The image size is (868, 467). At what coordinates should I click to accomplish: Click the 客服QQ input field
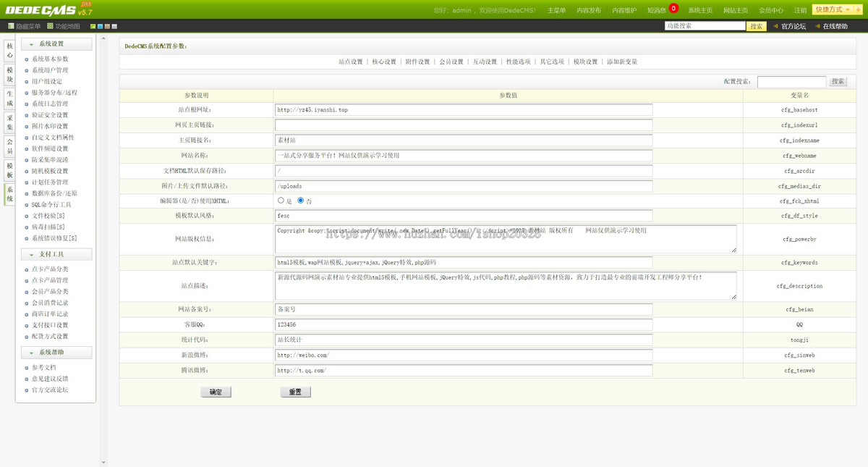pyautogui.click(x=464, y=324)
